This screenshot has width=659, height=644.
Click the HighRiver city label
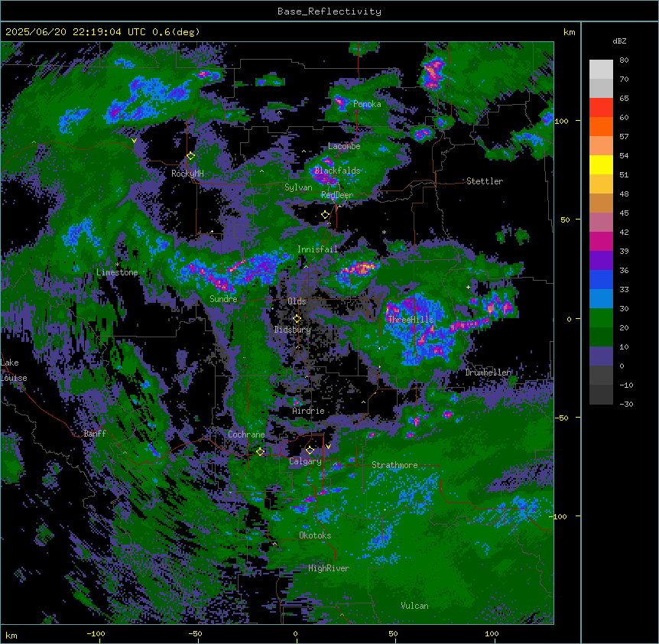pyautogui.click(x=329, y=568)
